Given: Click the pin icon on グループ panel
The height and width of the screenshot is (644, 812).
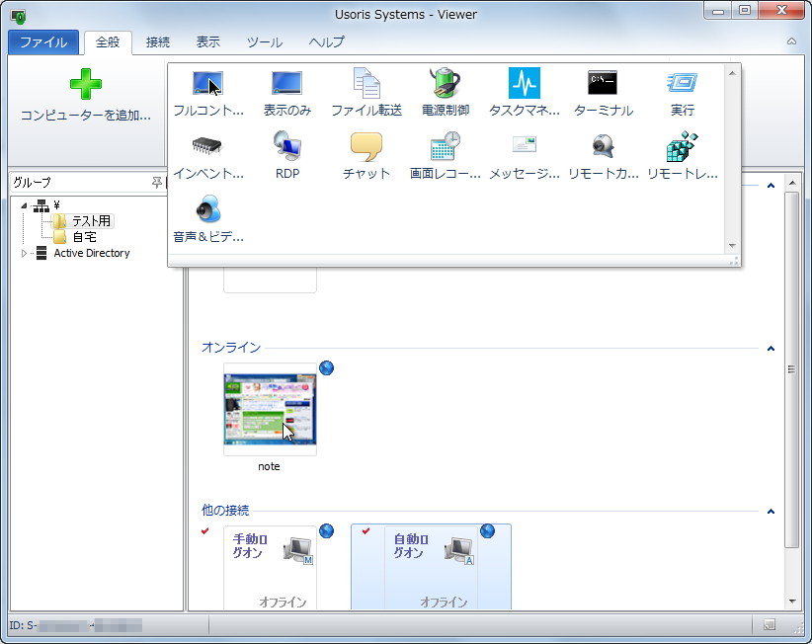Looking at the screenshot, I should pyautogui.click(x=156, y=182).
